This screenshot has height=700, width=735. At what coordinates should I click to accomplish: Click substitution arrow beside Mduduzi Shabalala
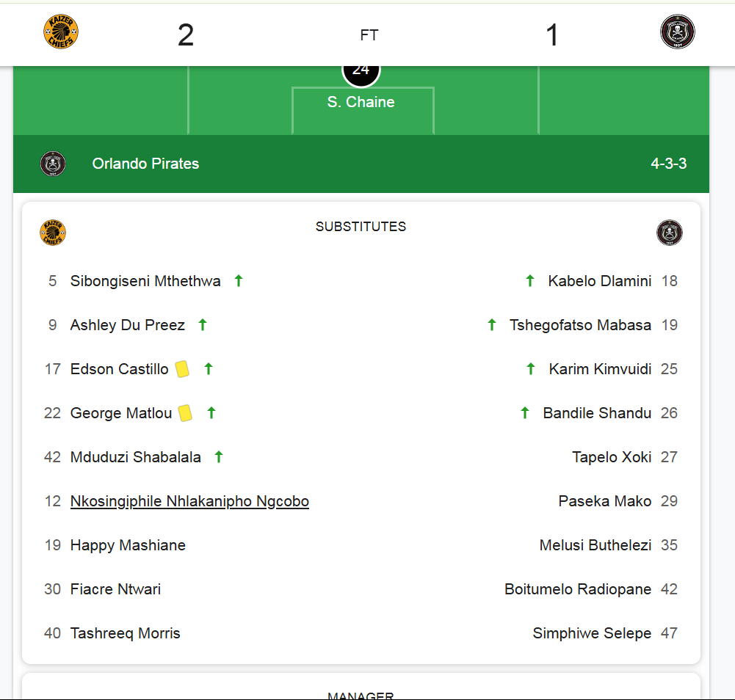[x=218, y=457]
